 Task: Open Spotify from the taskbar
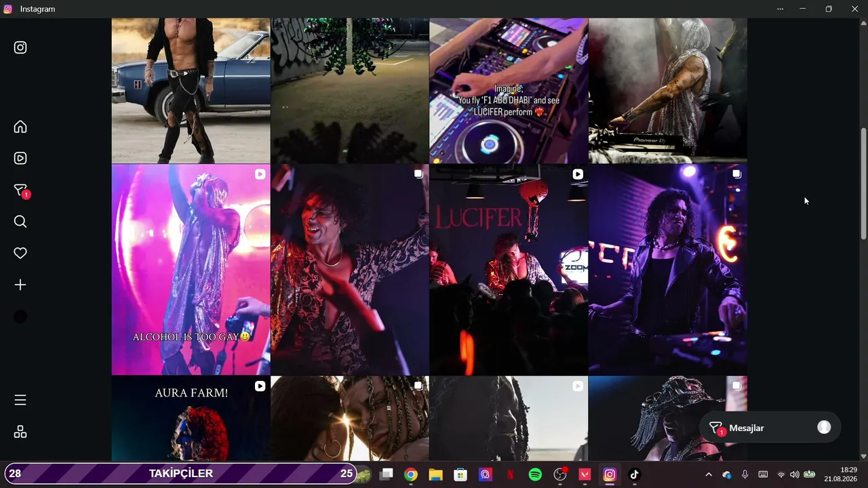tap(535, 474)
